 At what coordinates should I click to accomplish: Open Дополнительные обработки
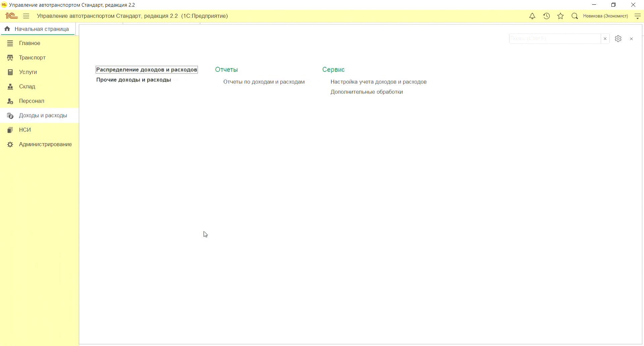click(367, 92)
